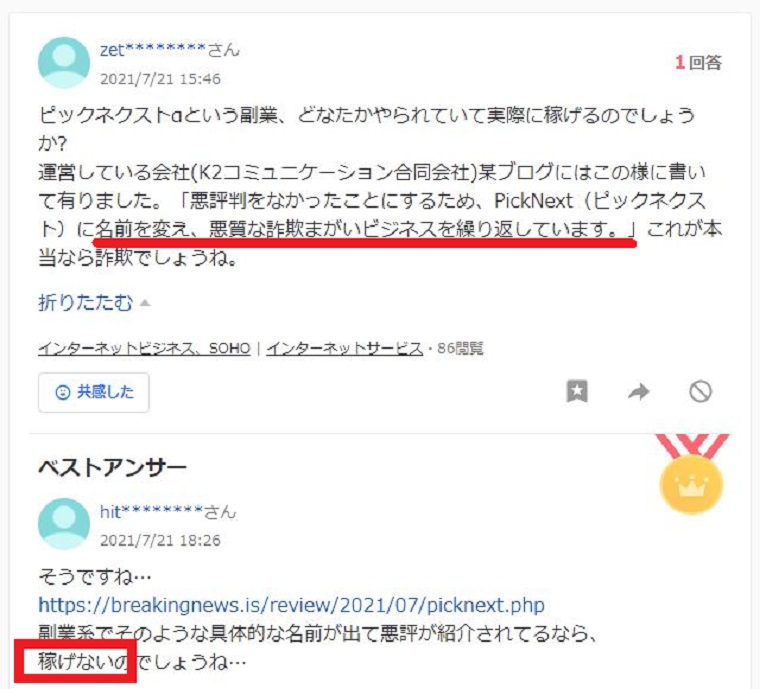The width and height of the screenshot is (760, 689).
Task: Click the question timestamp 2021/7/21 15:46
Action: point(160,78)
